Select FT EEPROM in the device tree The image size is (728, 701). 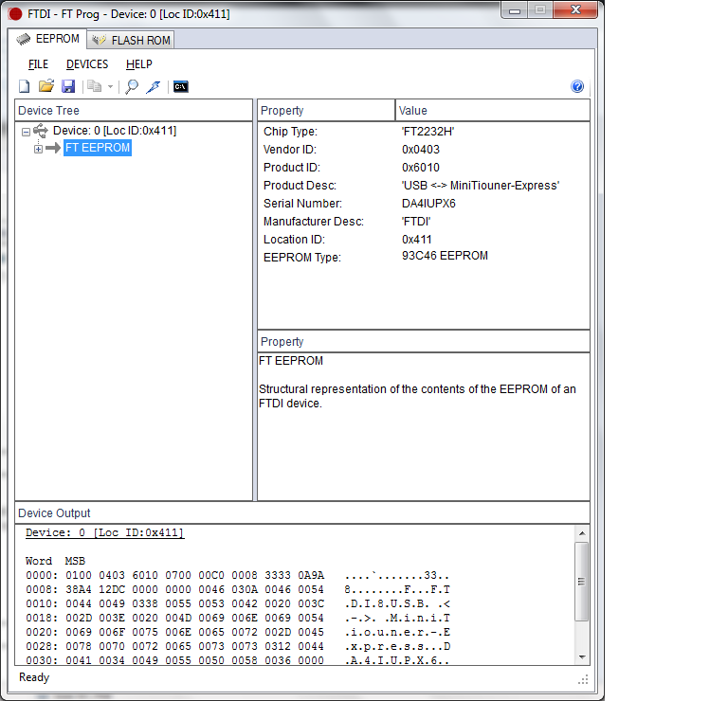(x=98, y=148)
